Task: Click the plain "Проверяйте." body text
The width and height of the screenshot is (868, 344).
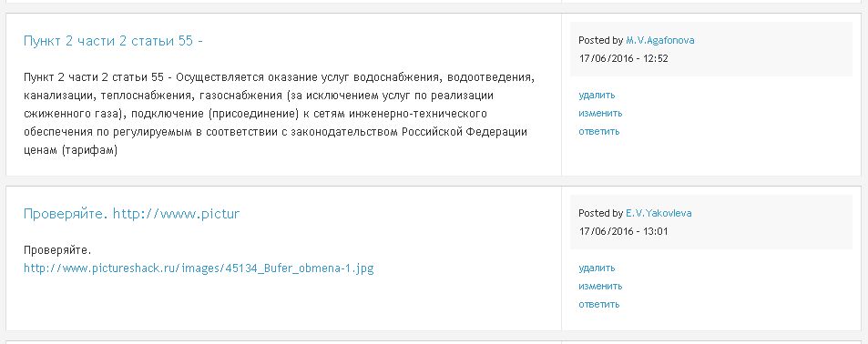Action: pos(57,250)
